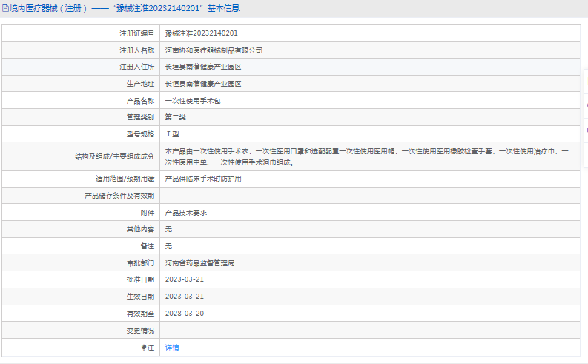Image resolution: width=588 pixels, height=364 pixels.
Task: Click the 审批部门 field label
Action: (140, 263)
